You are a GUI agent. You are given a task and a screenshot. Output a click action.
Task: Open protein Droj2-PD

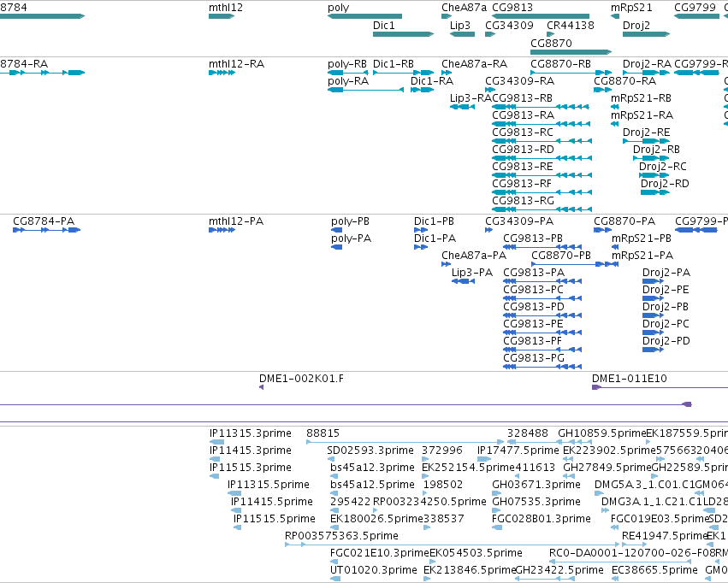[x=666, y=341]
